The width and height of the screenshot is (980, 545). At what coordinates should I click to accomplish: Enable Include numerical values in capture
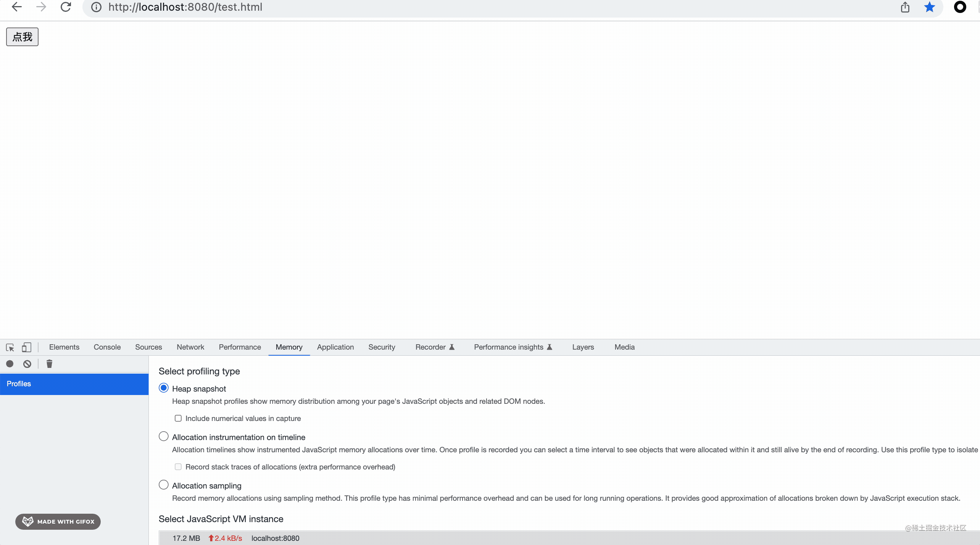click(x=178, y=418)
